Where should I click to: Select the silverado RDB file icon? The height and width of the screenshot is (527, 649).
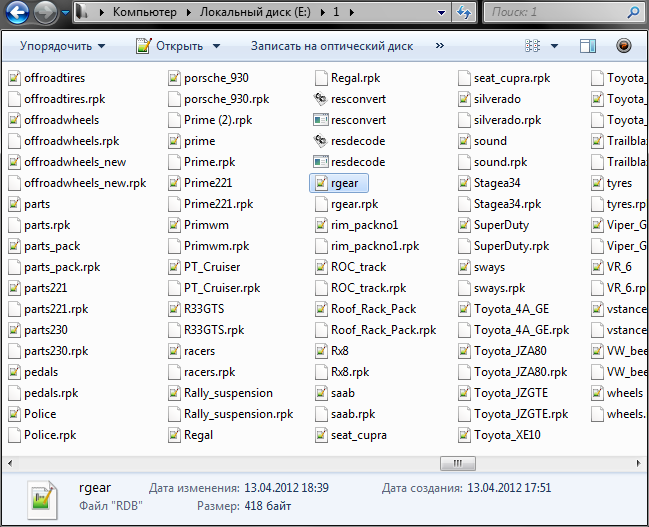click(464, 99)
